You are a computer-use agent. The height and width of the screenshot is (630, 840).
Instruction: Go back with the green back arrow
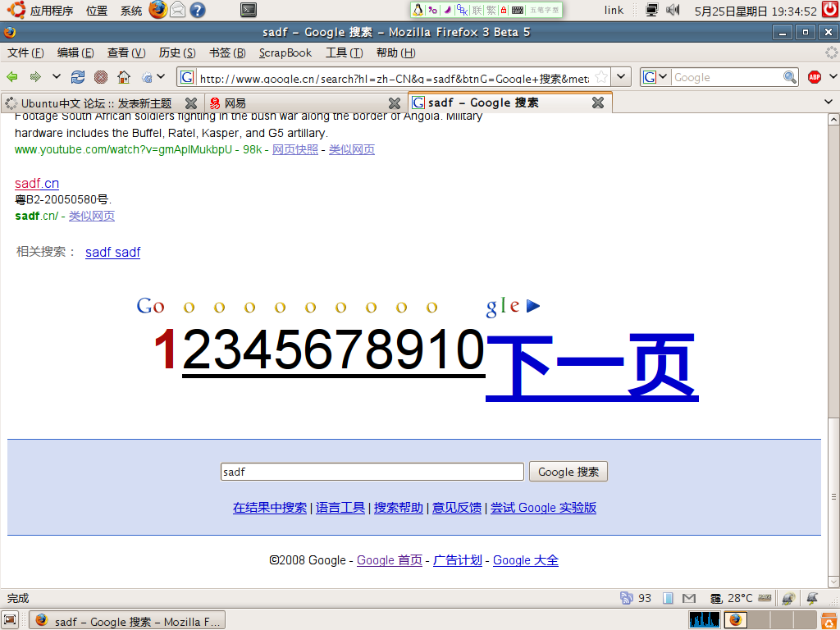click(x=11, y=77)
